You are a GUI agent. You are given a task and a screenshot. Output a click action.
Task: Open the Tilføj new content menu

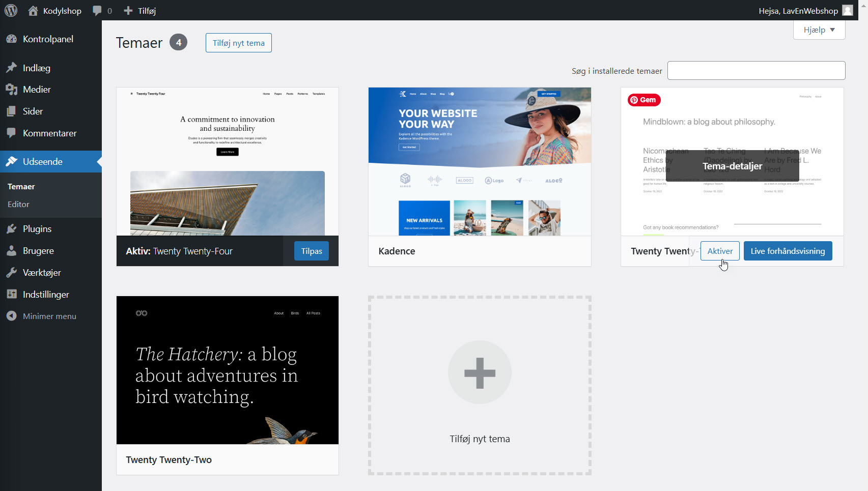point(140,11)
